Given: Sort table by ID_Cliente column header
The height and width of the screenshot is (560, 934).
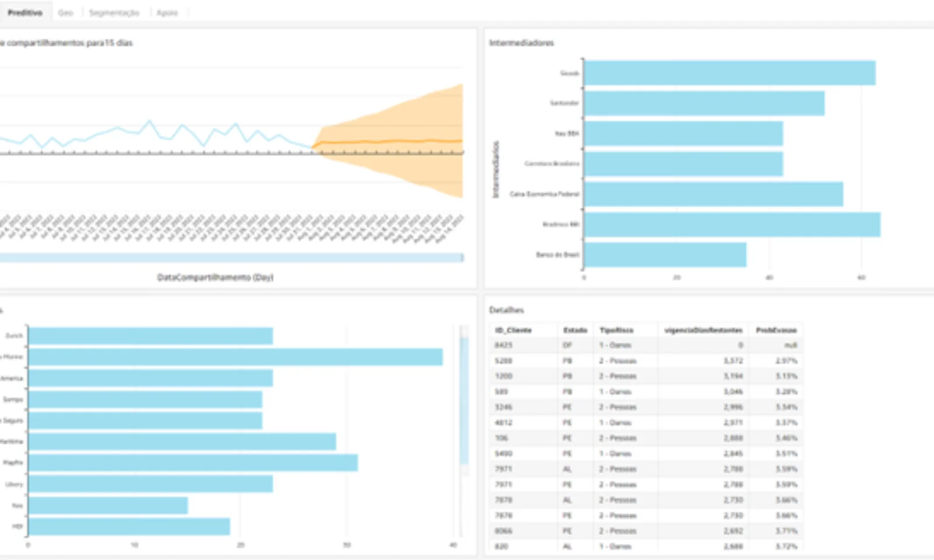Looking at the screenshot, I should [x=514, y=330].
